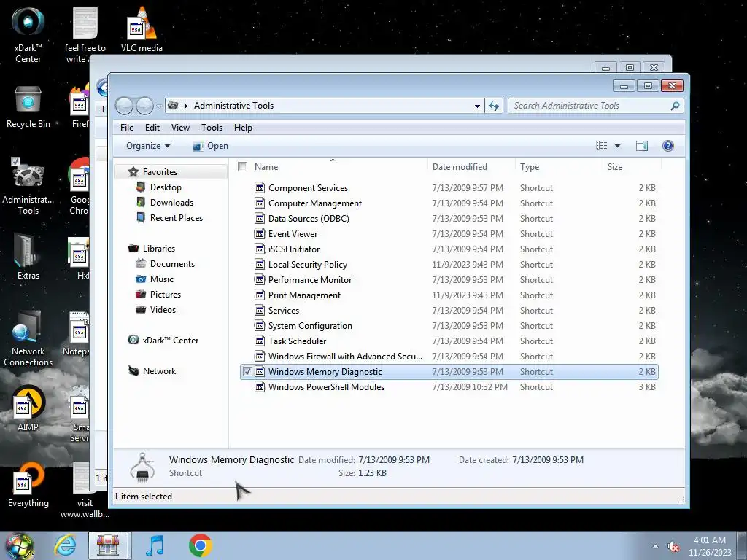Open Google Chrome from the taskbar
The height and width of the screenshot is (560, 747).
pos(200,545)
